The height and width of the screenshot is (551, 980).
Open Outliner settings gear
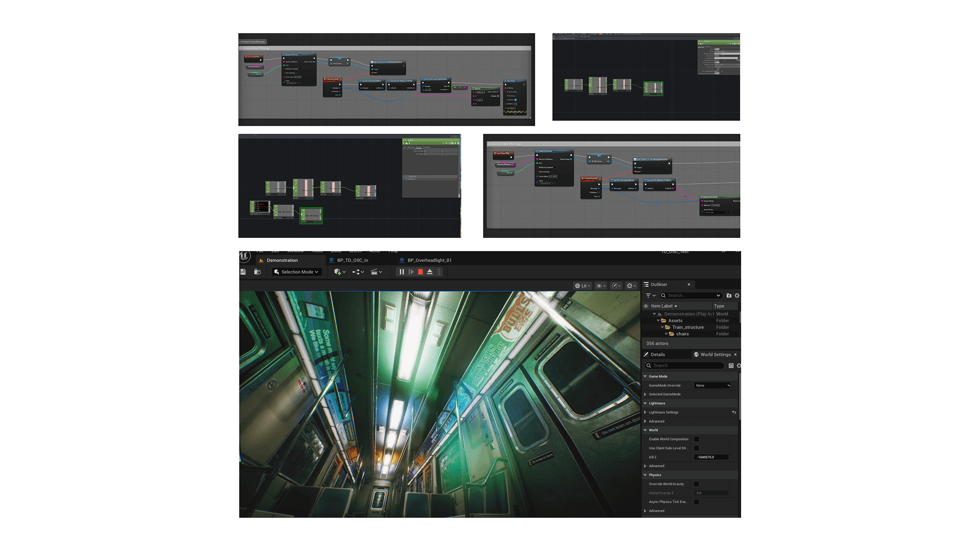pyautogui.click(x=737, y=295)
